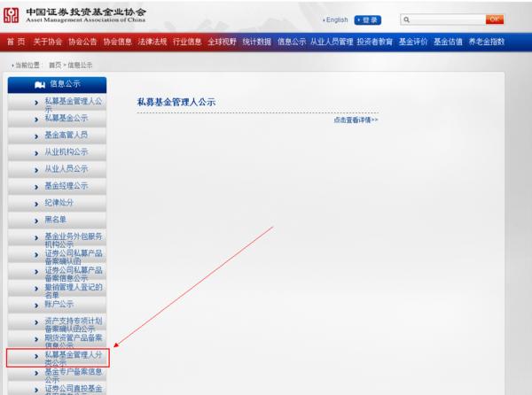
Task: Open the 投资者教育 navigation menu
Action: (x=374, y=42)
